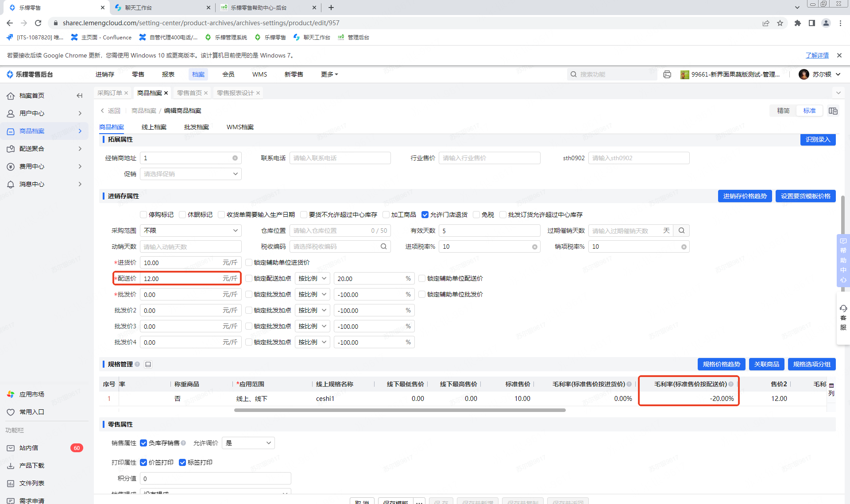Screen dimensions: 850x504
Task: Toggle the 负库存销售 checkbox
Action: coord(143,443)
